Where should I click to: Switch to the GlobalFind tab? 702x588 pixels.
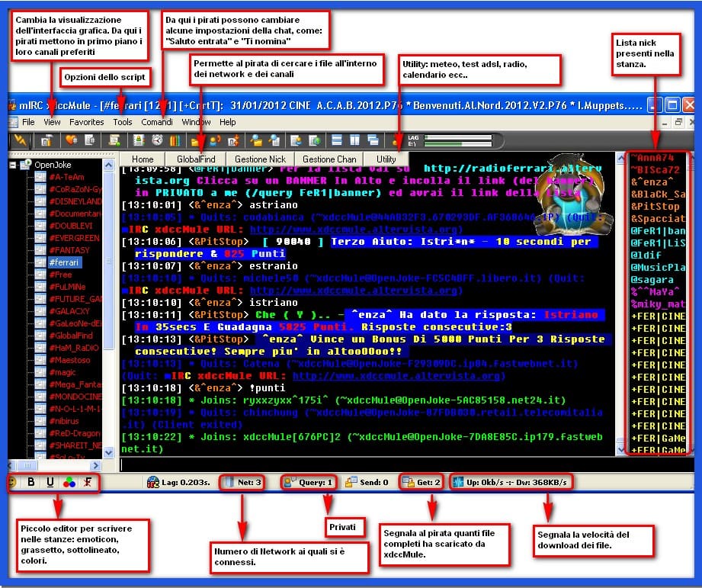click(x=196, y=159)
